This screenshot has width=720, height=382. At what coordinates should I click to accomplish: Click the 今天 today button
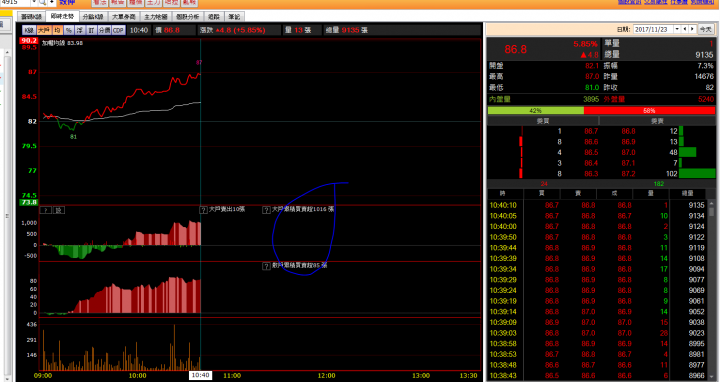705,29
